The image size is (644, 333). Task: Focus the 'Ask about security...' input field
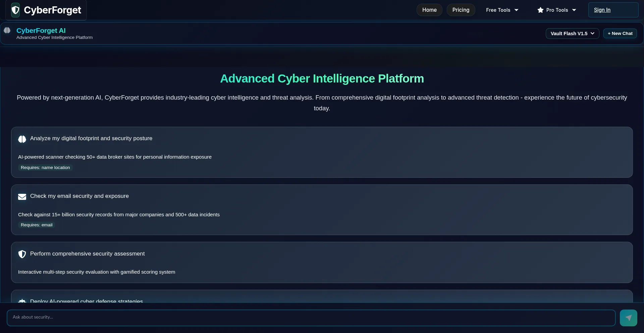coord(311,317)
